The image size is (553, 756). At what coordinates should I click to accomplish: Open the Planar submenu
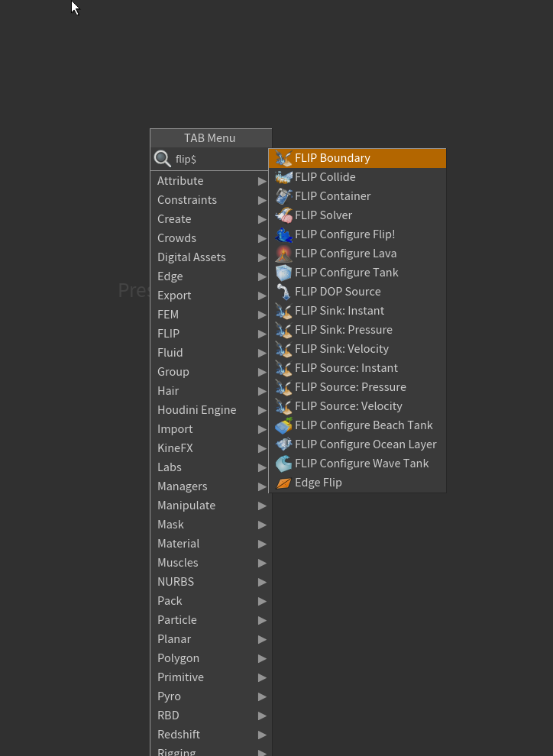[x=211, y=639]
